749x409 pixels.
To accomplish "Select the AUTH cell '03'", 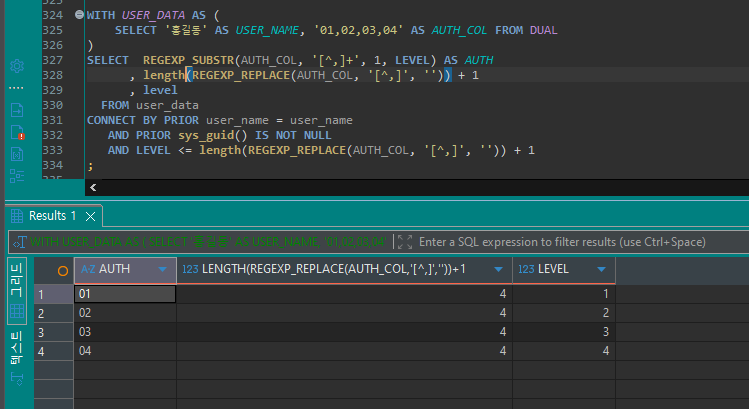I will tap(125, 332).
